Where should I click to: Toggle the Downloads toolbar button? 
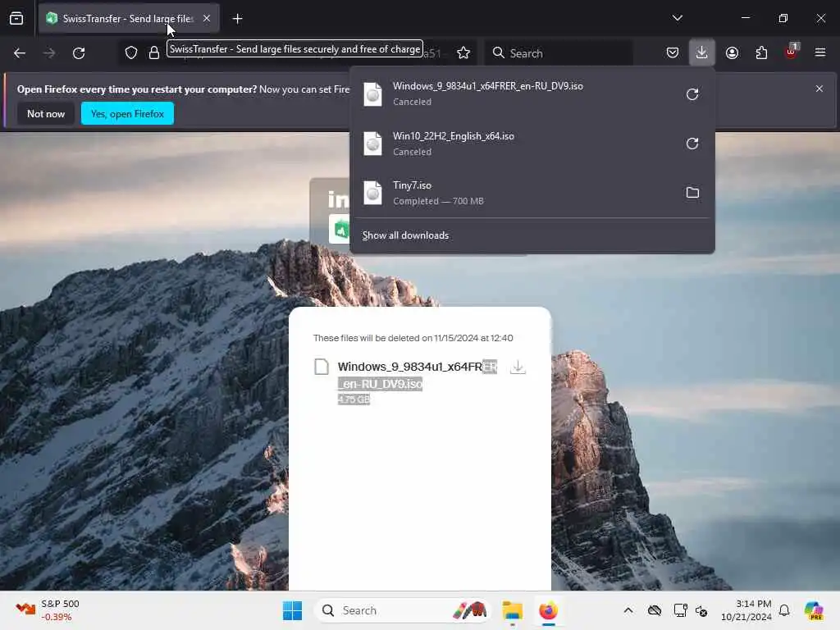tap(702, 52)
